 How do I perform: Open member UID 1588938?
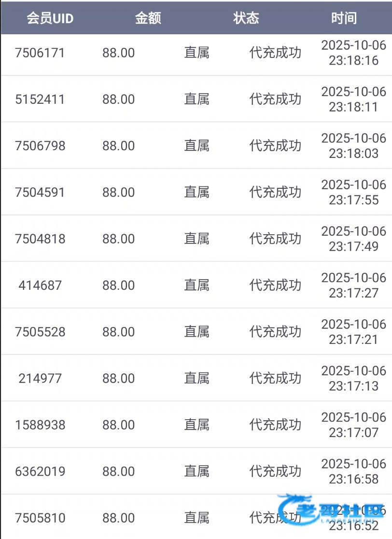(40, 425)
